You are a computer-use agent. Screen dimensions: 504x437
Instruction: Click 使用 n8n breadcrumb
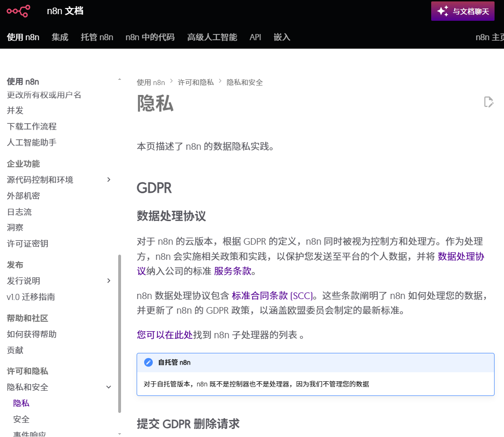click(151, 83)
